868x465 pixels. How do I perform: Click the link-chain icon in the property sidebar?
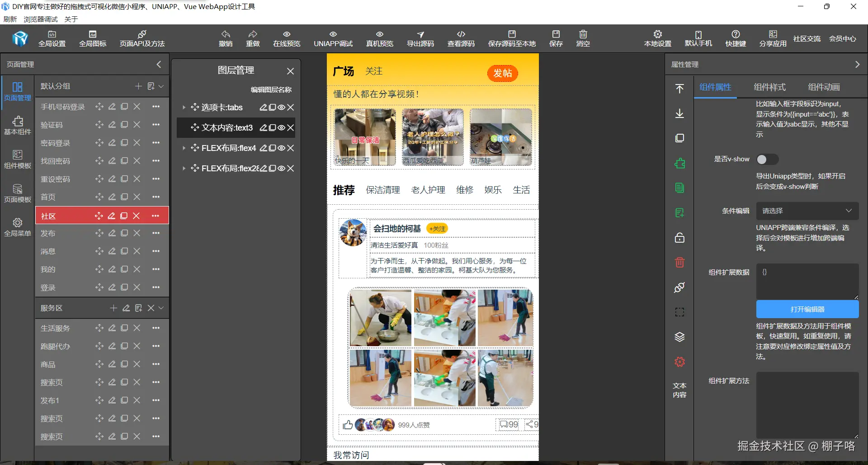pyautogui.click(x=679, y=287)
